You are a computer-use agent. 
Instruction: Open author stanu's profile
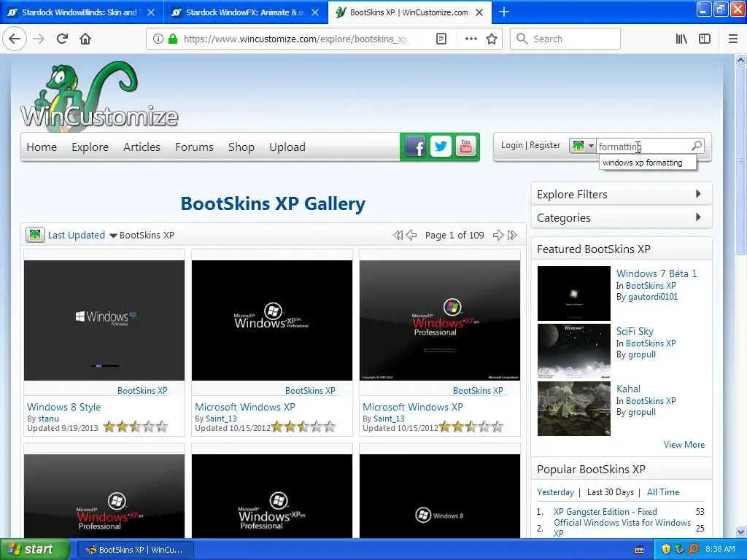(x=49, y=418)
